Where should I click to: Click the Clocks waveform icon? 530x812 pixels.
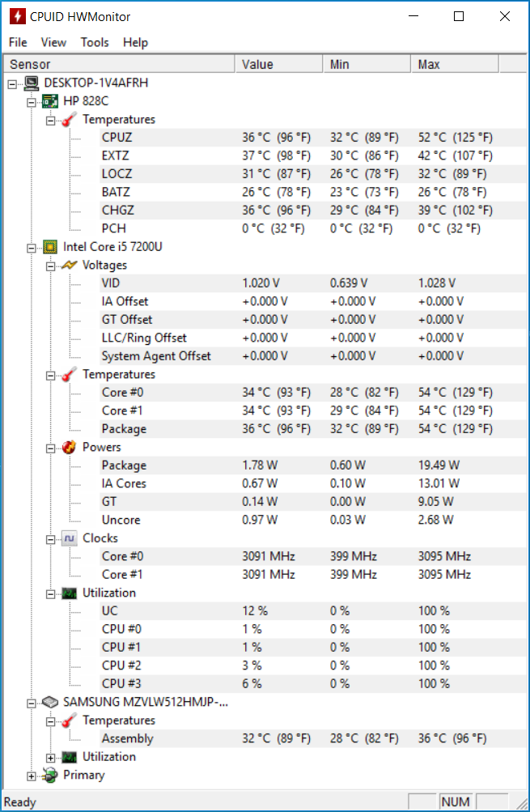[70, 538]
